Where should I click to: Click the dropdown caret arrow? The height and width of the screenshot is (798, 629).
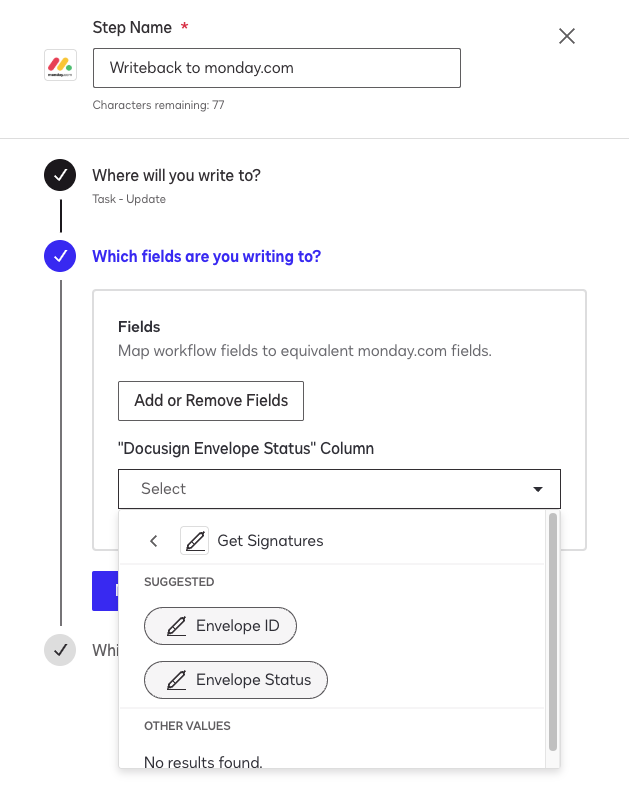point(538,489)
